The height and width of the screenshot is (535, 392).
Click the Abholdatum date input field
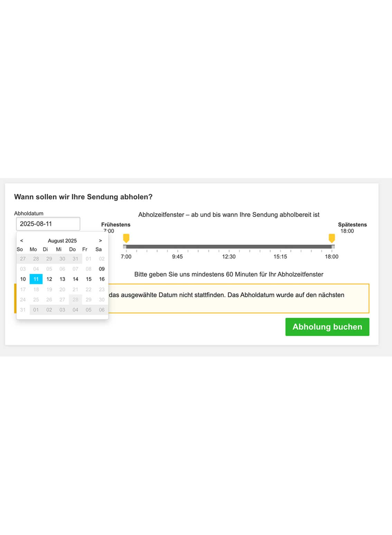[48, 224]
